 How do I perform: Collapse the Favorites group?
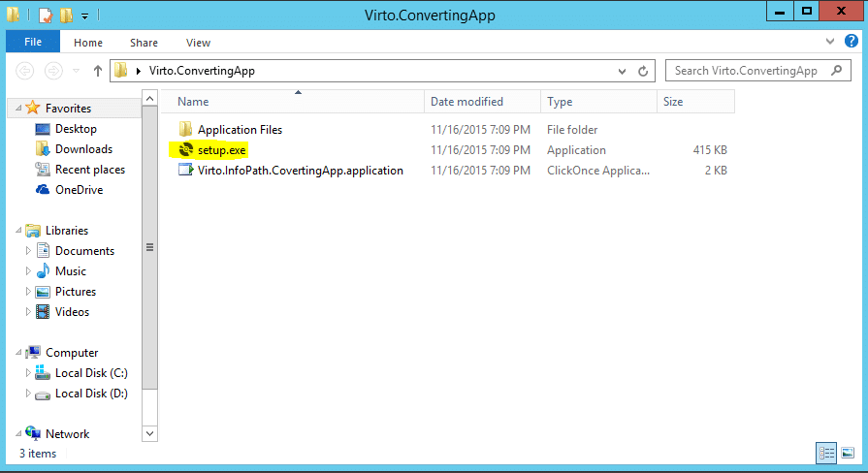pyautogui.click(x=18, y=108)
